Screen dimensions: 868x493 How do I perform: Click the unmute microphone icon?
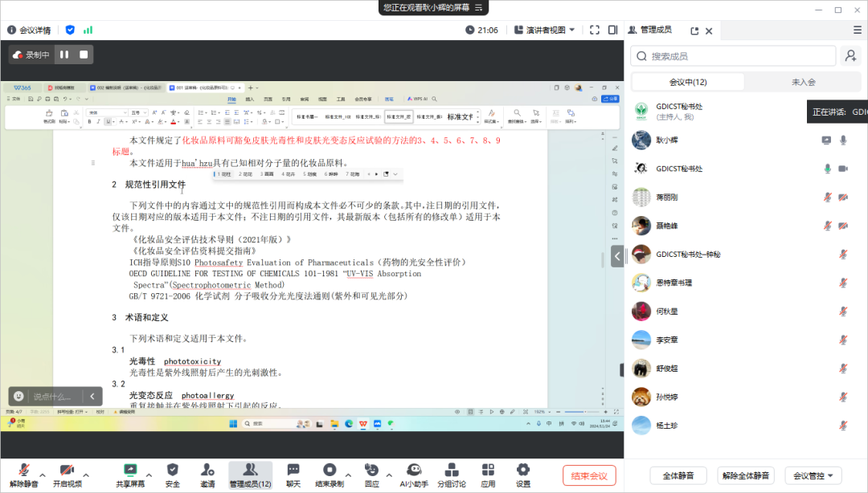(24, 470)
